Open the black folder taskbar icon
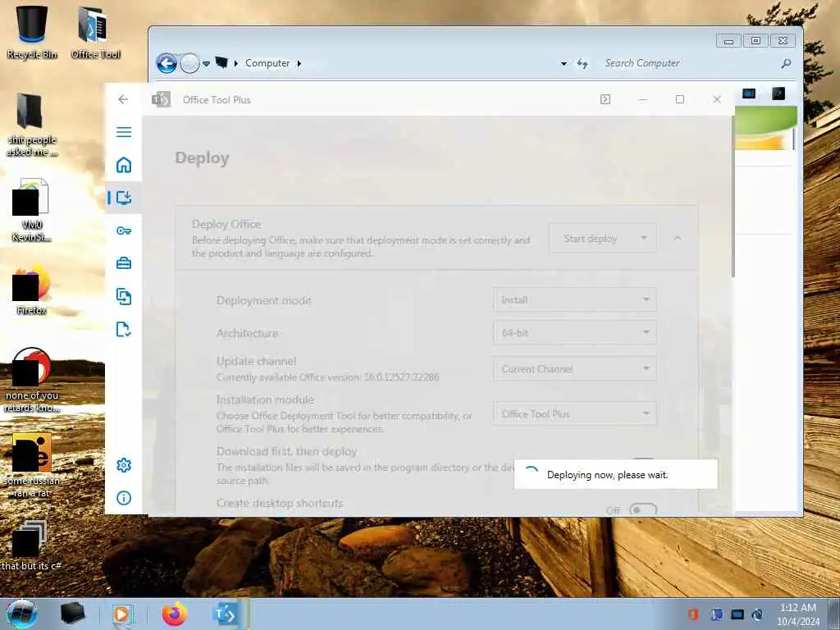 tap(72, 614)
